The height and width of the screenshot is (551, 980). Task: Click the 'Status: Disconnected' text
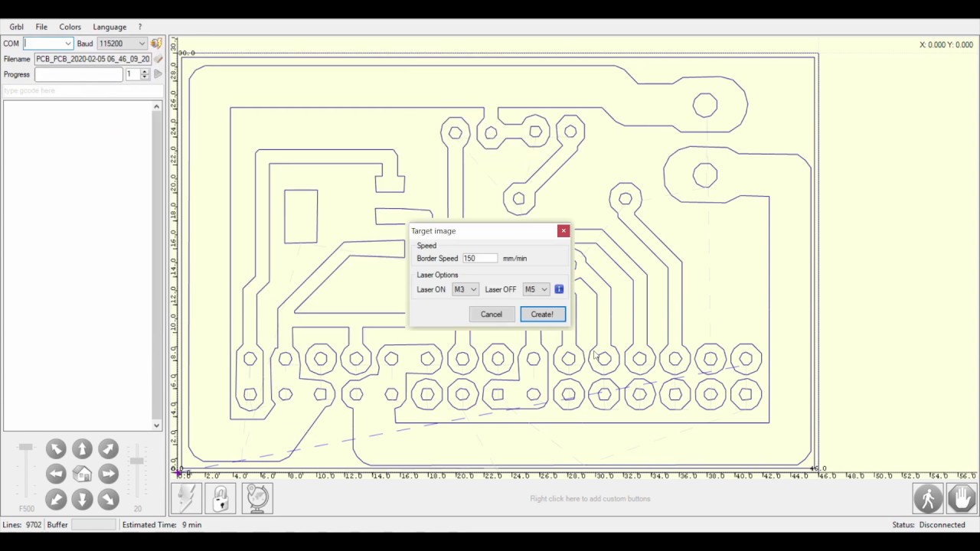coord(929,525)
